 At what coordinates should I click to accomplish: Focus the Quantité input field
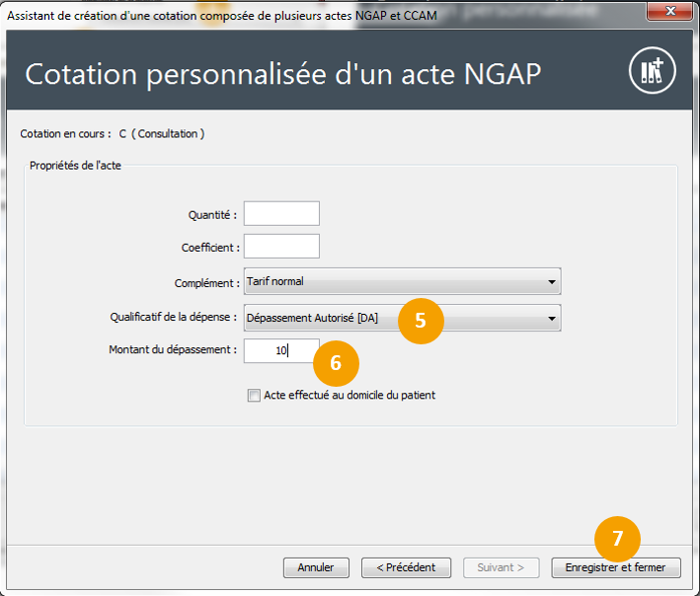(x=281, y=214)
